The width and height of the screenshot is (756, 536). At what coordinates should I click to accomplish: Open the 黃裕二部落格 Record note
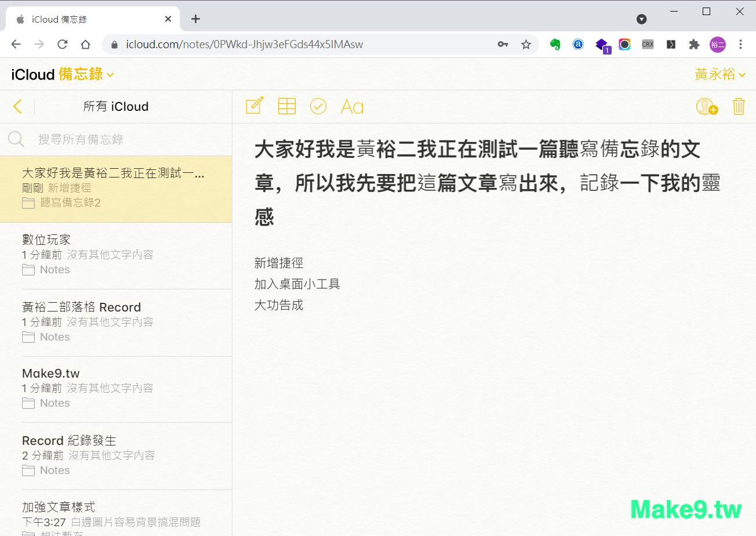click(x=116, y=323)
